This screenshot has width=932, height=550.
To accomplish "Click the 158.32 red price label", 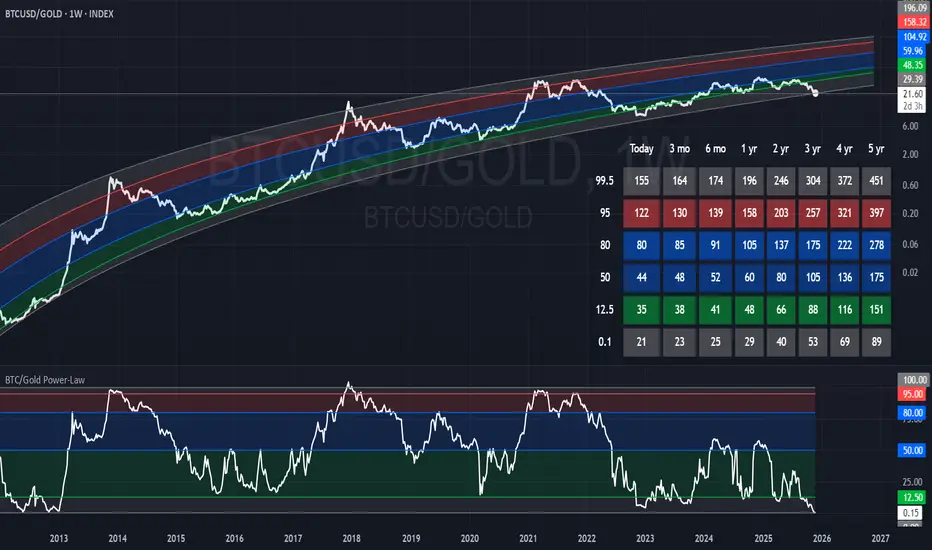I will 914,22.
